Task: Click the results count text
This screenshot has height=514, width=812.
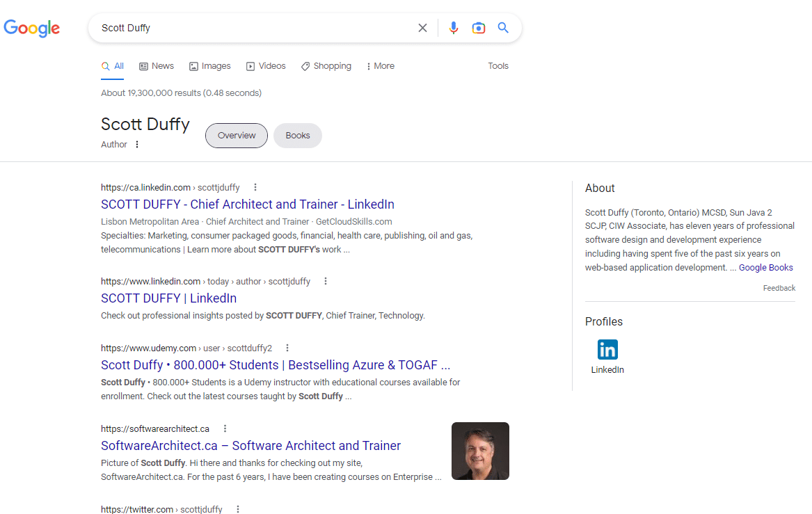Action: 181,93
